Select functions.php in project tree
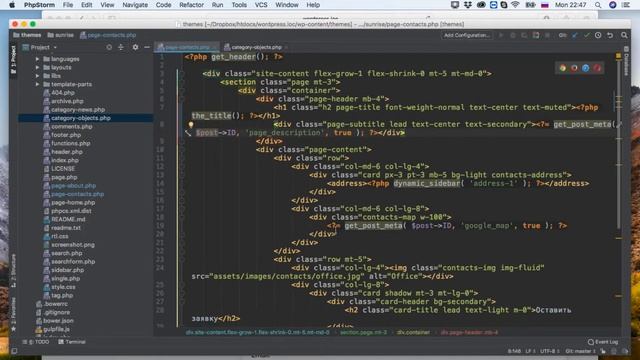The image size is (640, 360). tap(71, 144)
